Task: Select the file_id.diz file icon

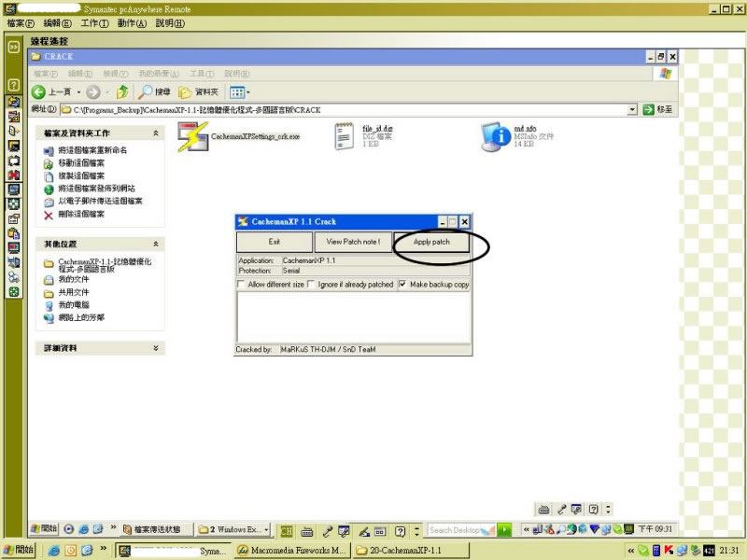Action: (x=344, y=136)
